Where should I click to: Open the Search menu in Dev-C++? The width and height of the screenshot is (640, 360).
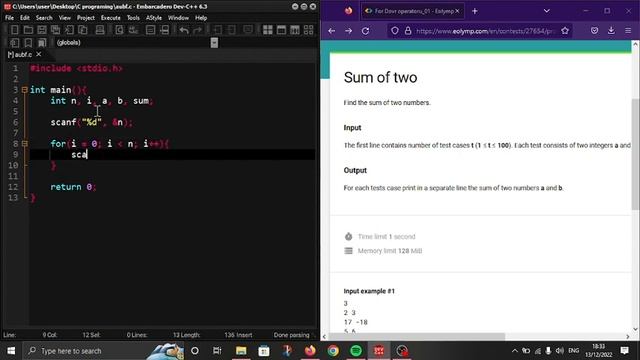(x=44, y=18)
